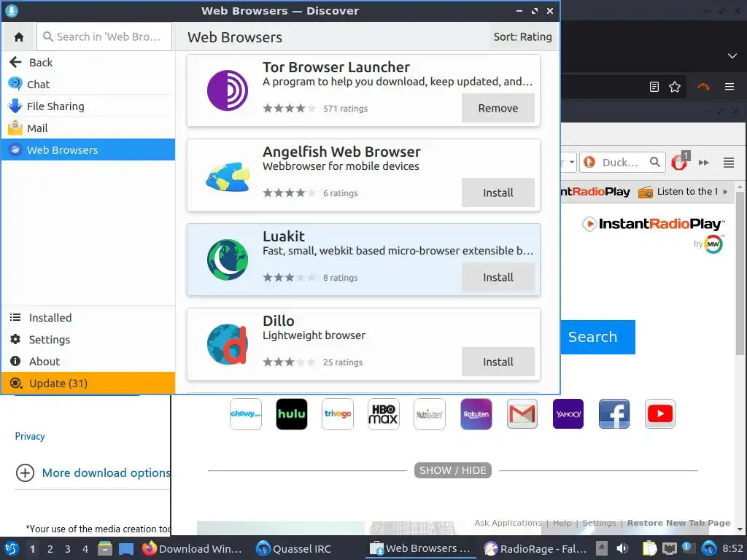Open the Mail category
747x560 pixels.
[x=88, y=128]
